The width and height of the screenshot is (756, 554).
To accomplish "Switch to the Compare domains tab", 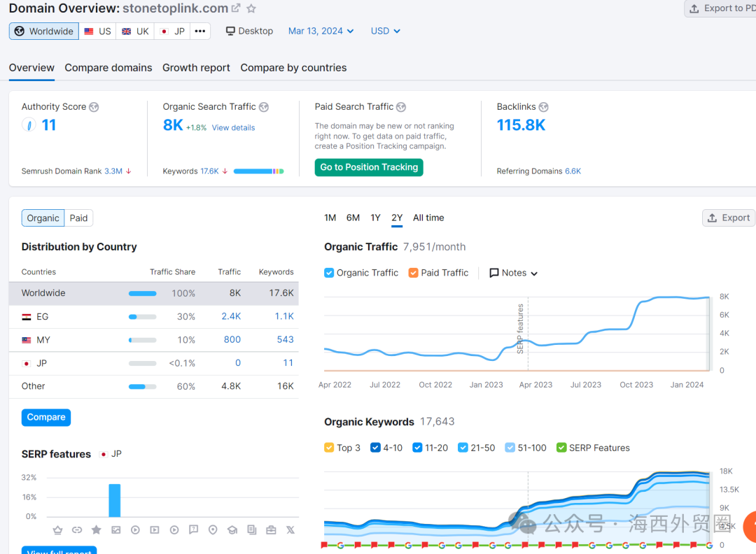I will [108, 68].
